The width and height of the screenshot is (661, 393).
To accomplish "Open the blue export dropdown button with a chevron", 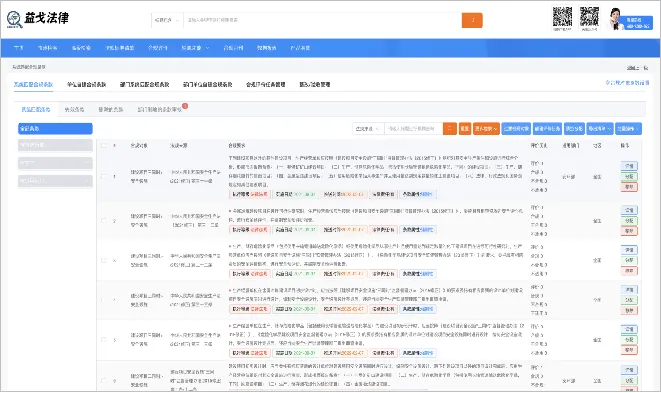I will point(599,129).
